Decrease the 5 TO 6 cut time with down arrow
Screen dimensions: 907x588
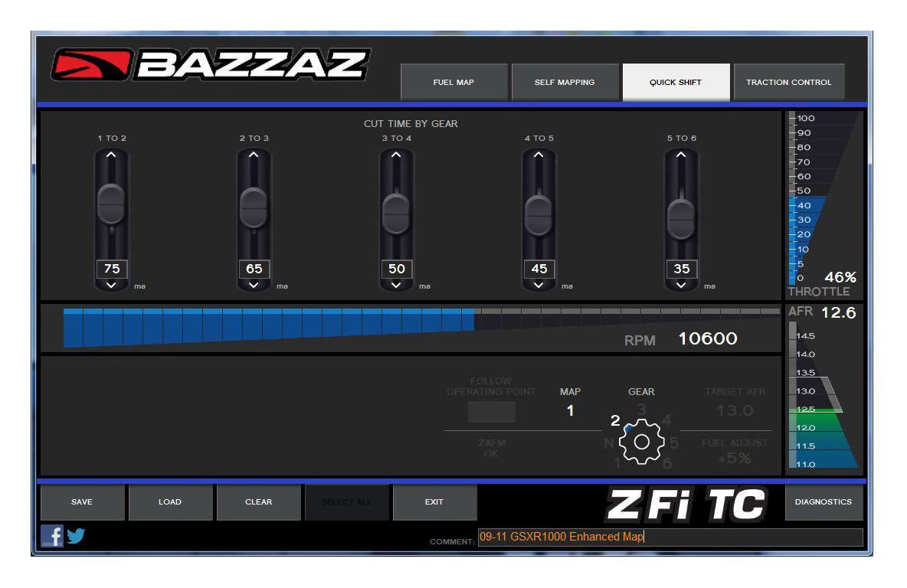click(x=680, y=286)
